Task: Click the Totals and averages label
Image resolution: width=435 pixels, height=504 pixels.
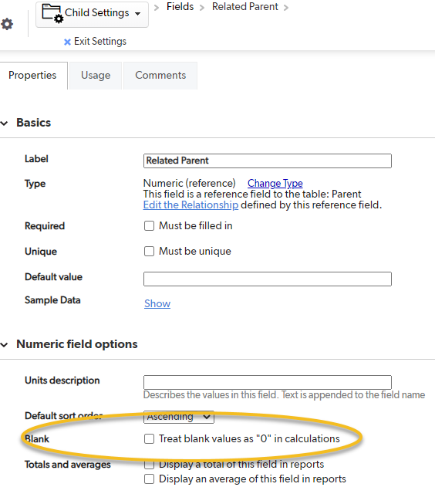Action: (67, 465)
